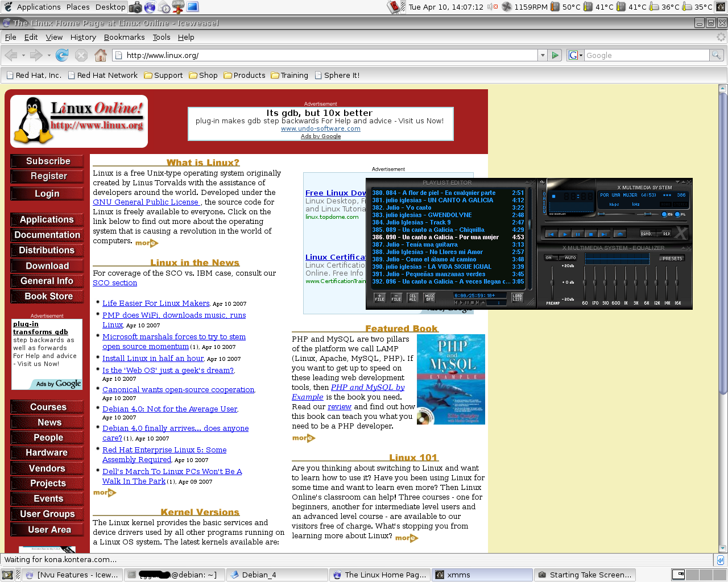Skip to previous track in XMMS
Viewport: 728px width, 582px height.
pyautogui.click(x=551, y=234)
